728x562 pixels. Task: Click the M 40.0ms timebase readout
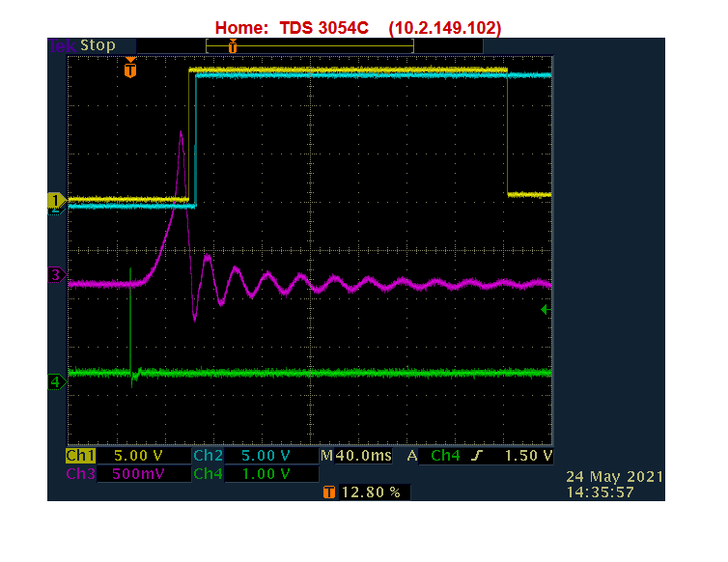point(356,456)
